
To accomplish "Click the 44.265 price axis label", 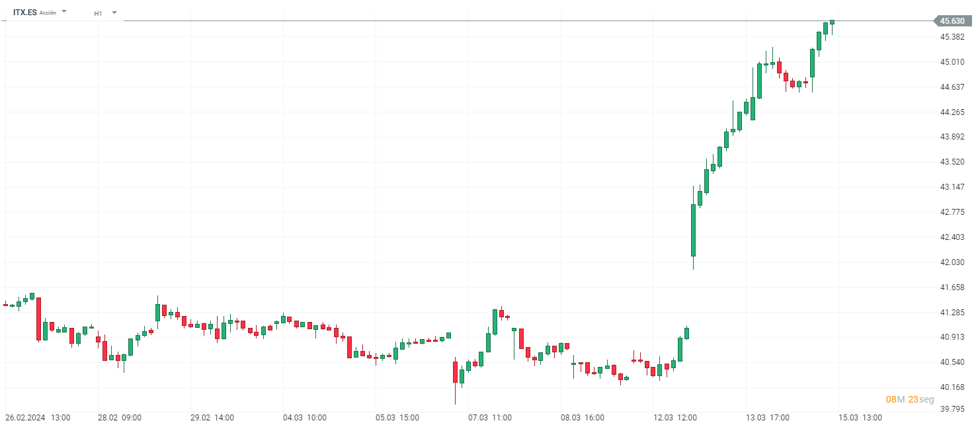I will (952, 112).
